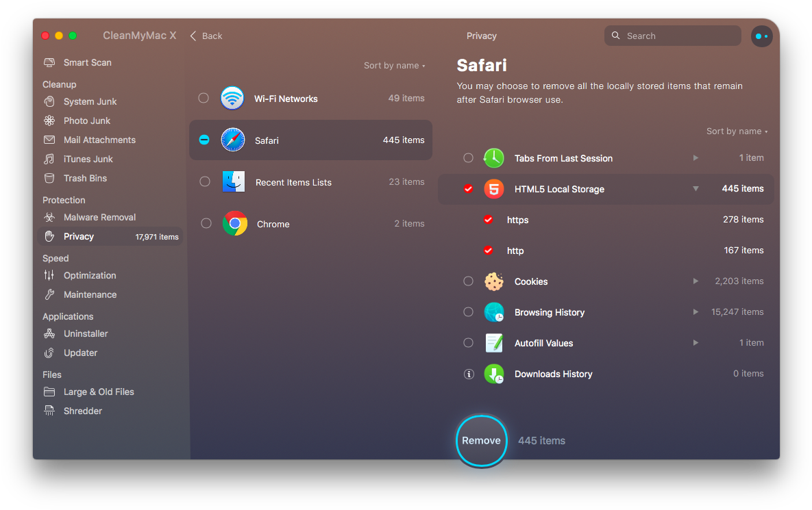Go Back to the previous screen
The width and height of the screenshot is (812, 510).
[x=206, y=36]
